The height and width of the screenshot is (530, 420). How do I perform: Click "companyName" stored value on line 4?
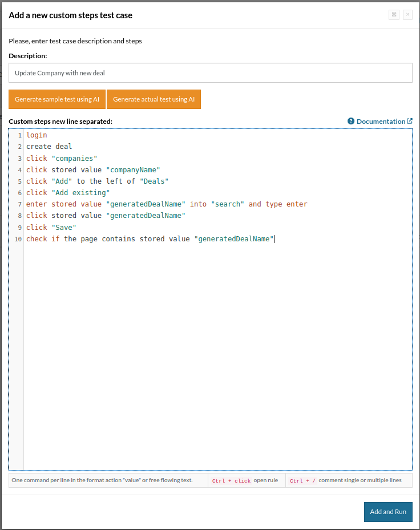tap(133, 170)
